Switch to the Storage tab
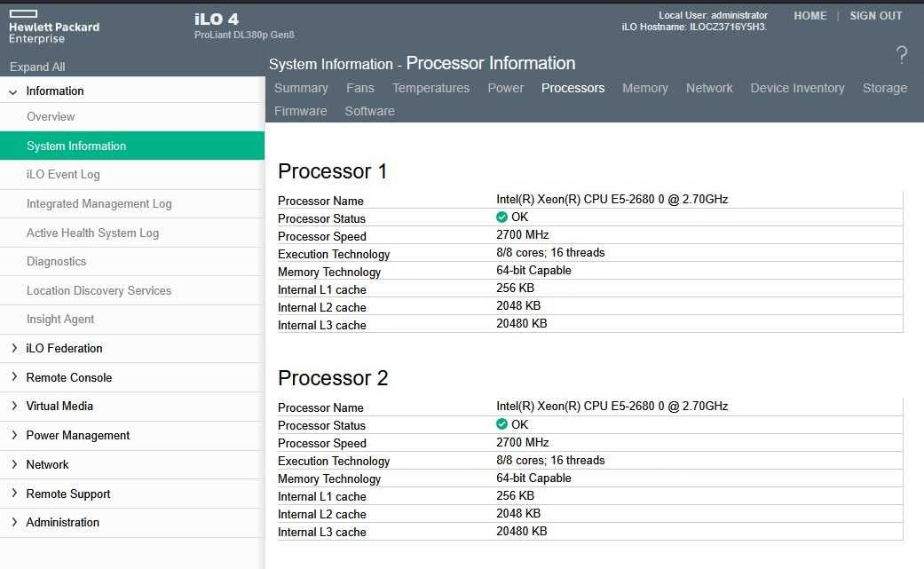 coord(885,89)
